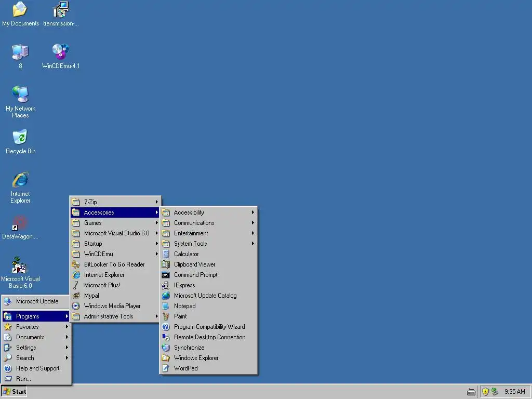Image resolution: width=532 pixels, height=399 pixels.
Task: Open My Documents desktop icon
Action: point(20,14)
